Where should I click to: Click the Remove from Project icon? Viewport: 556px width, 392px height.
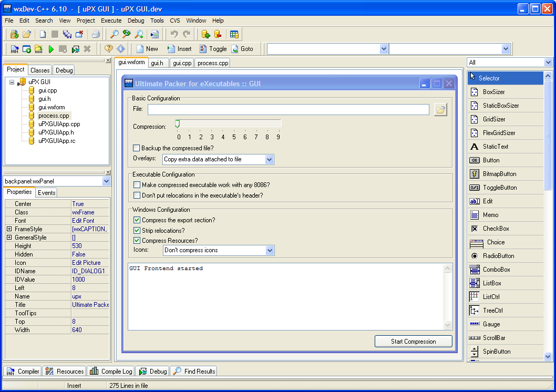(218, 34)
